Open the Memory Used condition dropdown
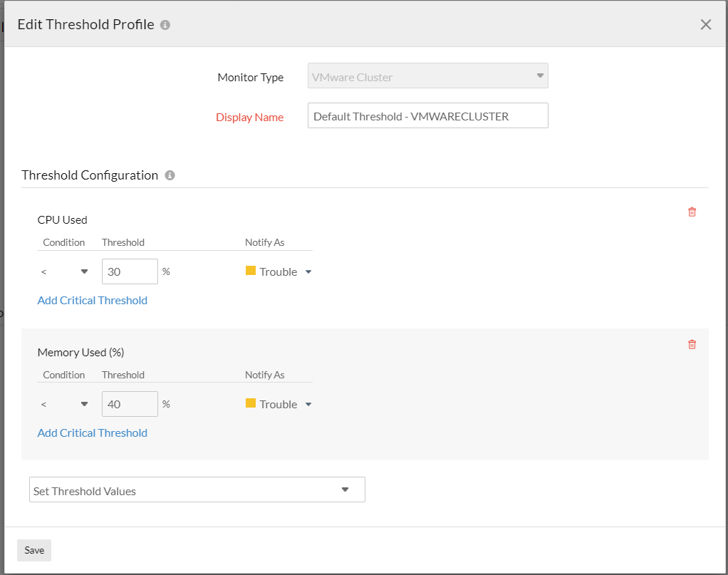This screenshot has width=728, height=575. tap(84, 404)
